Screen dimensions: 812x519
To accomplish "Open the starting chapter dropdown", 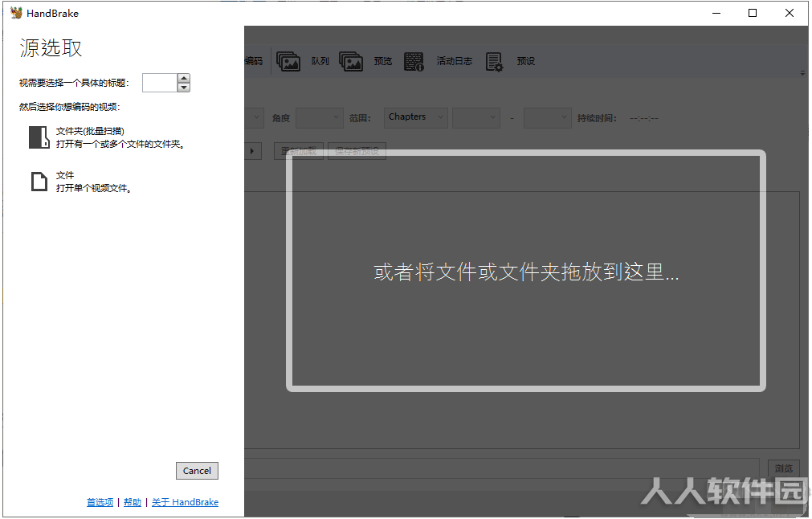I will pos(476,117).
